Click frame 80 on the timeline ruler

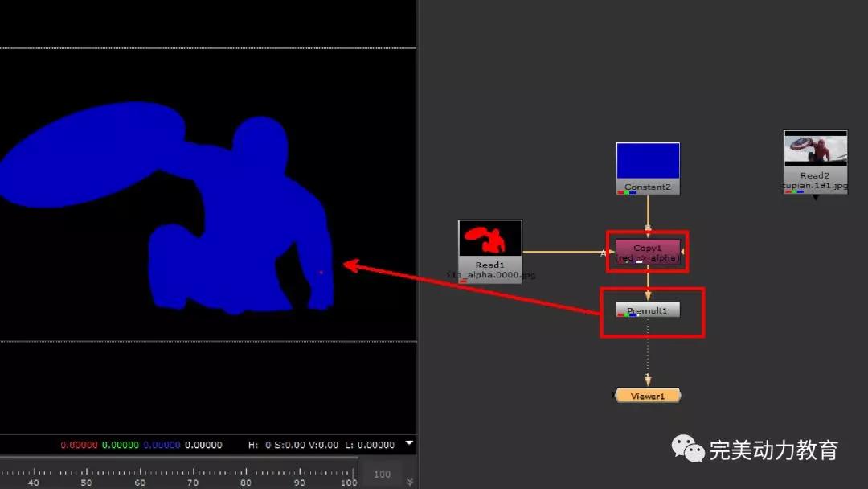246,483
